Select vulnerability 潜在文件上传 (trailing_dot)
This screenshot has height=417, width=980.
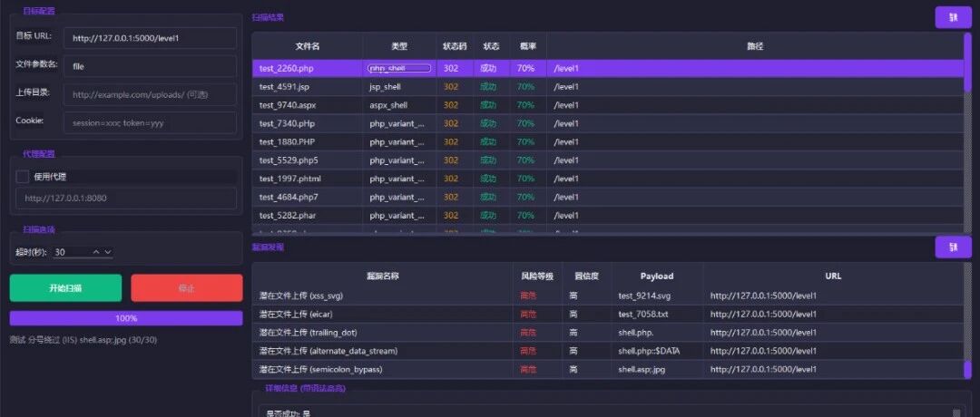pyautogui.click(x=309, y=332)
